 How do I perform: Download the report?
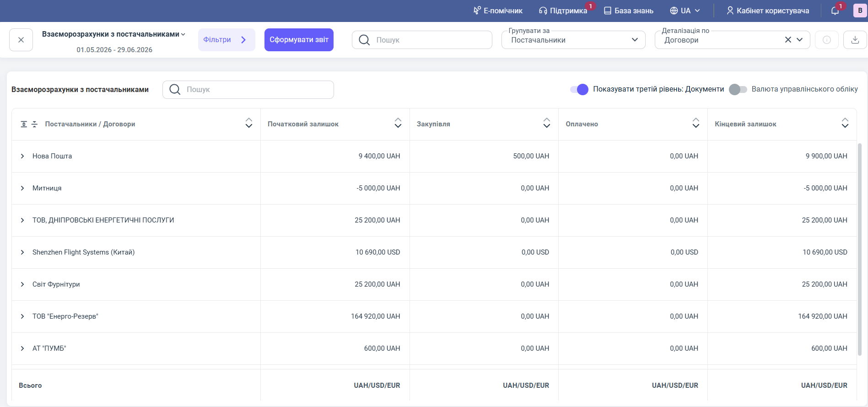tap(855, 40)
